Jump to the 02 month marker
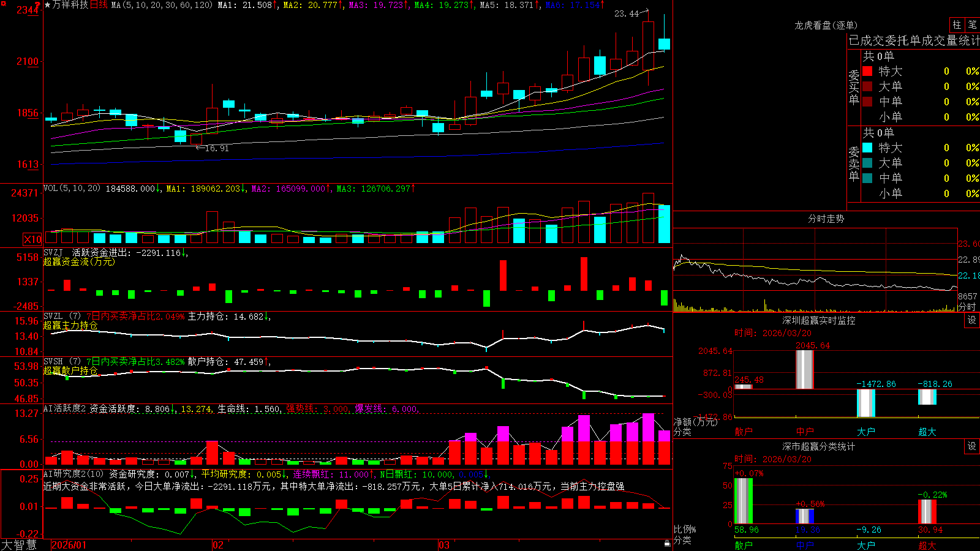The width and height of the screenshot is (980, 551). click(x=217, y=545)
